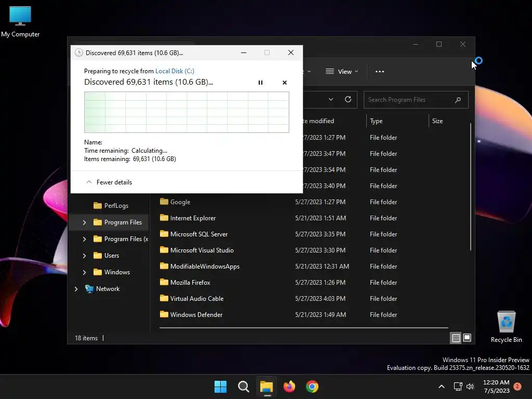Cancel the recycle operation with the small X

[x=284, y=83]
